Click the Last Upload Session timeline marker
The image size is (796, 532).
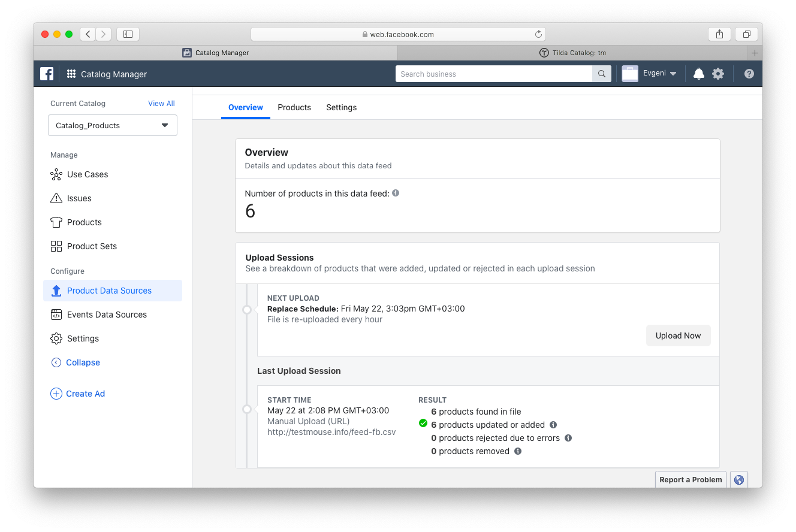(x=246, y=409)
